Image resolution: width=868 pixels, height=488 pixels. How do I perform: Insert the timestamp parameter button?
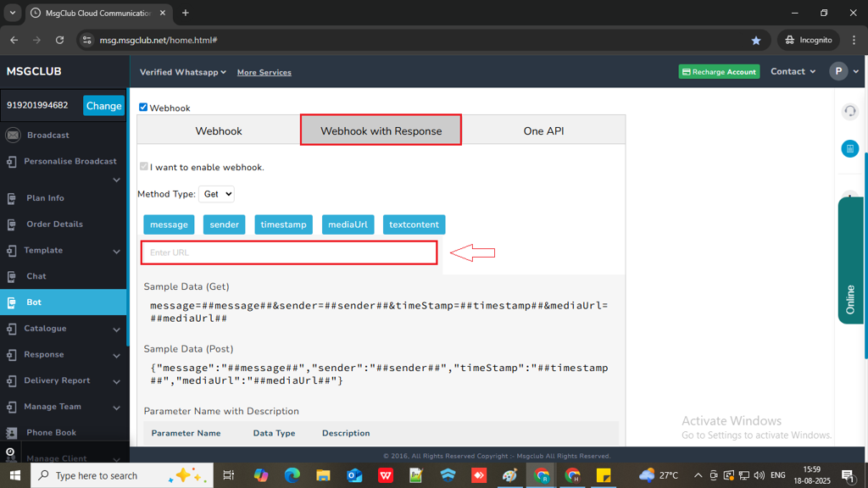coord(283,225)
